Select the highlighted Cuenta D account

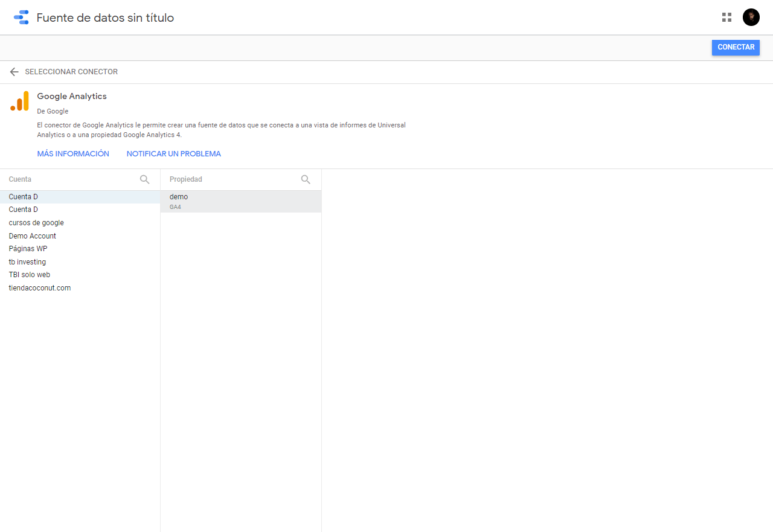[x=80, y=197]
